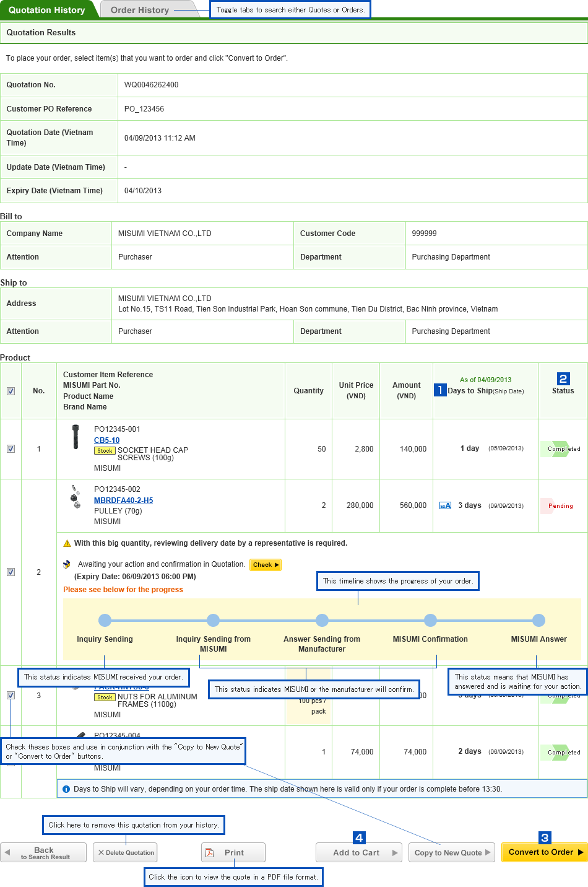Click the ExA icon in pulley row

click(445, 505)
